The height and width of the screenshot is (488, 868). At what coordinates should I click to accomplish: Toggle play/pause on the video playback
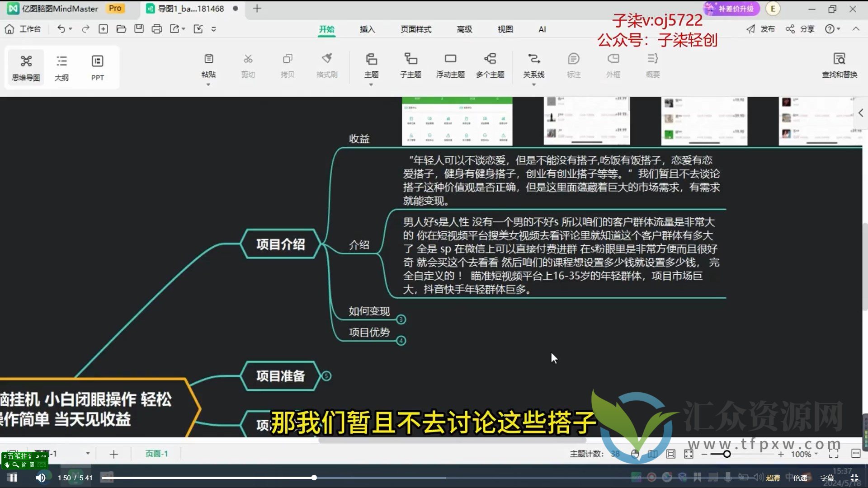[x=13, y=478]
